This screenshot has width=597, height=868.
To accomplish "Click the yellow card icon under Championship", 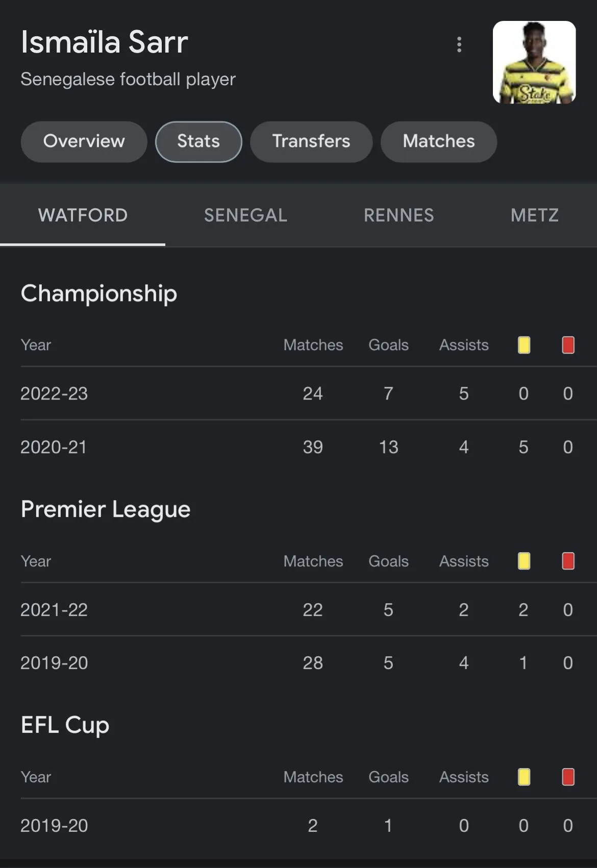I will point(524,345).
